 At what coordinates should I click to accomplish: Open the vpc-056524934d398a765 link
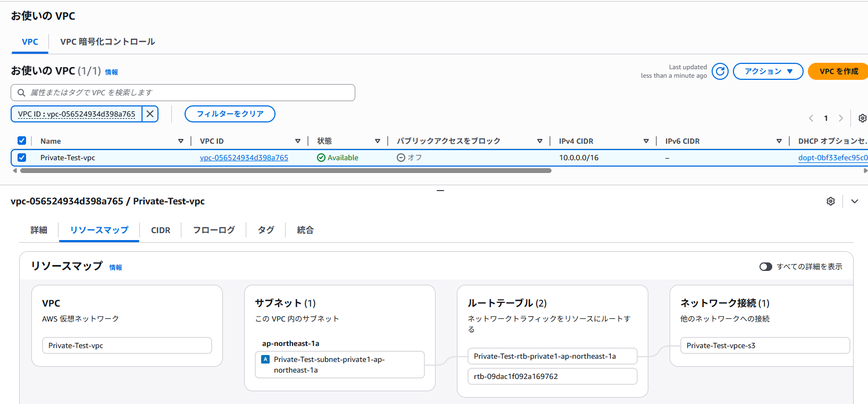coord(244,158)
